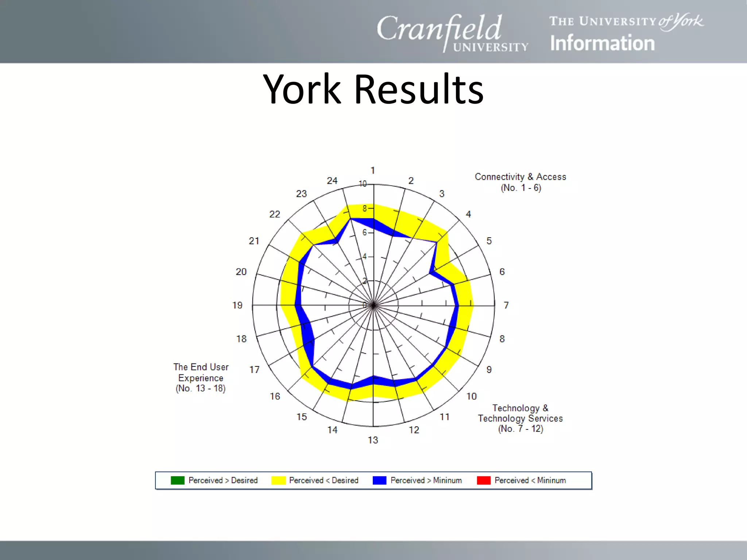
Task: Click the yellow Perceived < Desired swatch
Action: point(278,480)
